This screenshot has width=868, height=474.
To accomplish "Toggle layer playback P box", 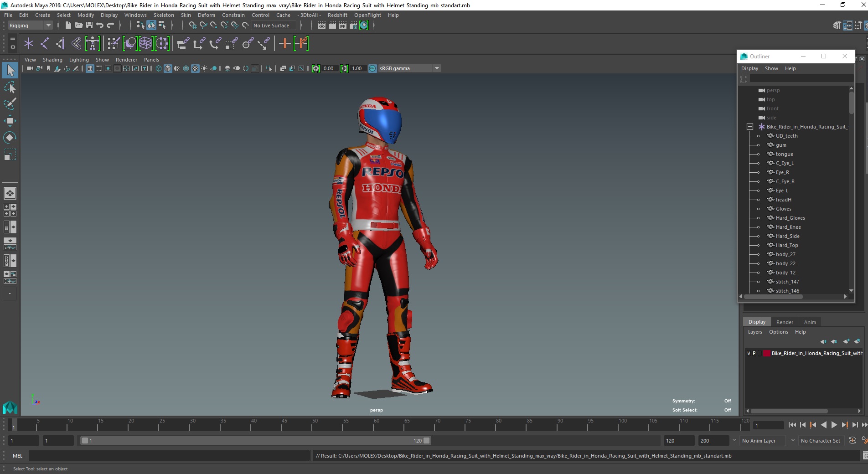I will 754,353.
